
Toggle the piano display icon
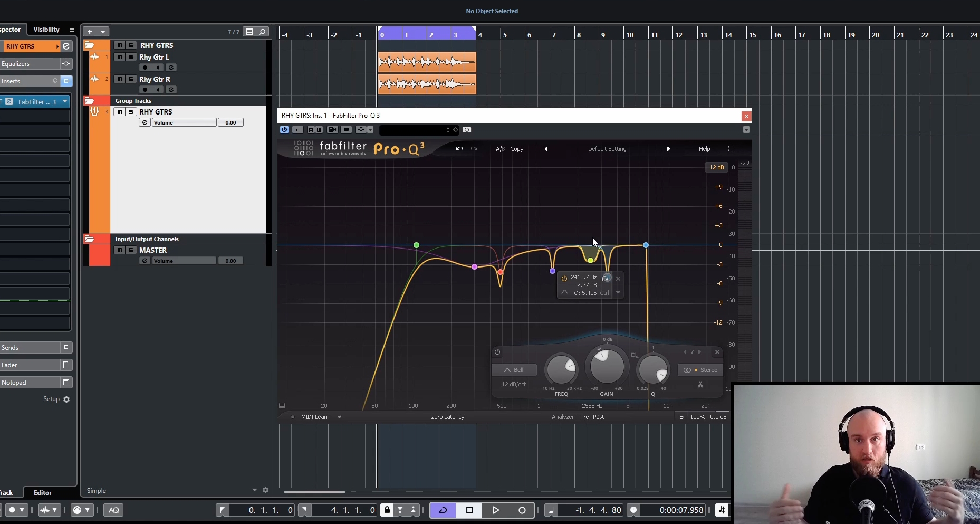[x=282, y=406]
